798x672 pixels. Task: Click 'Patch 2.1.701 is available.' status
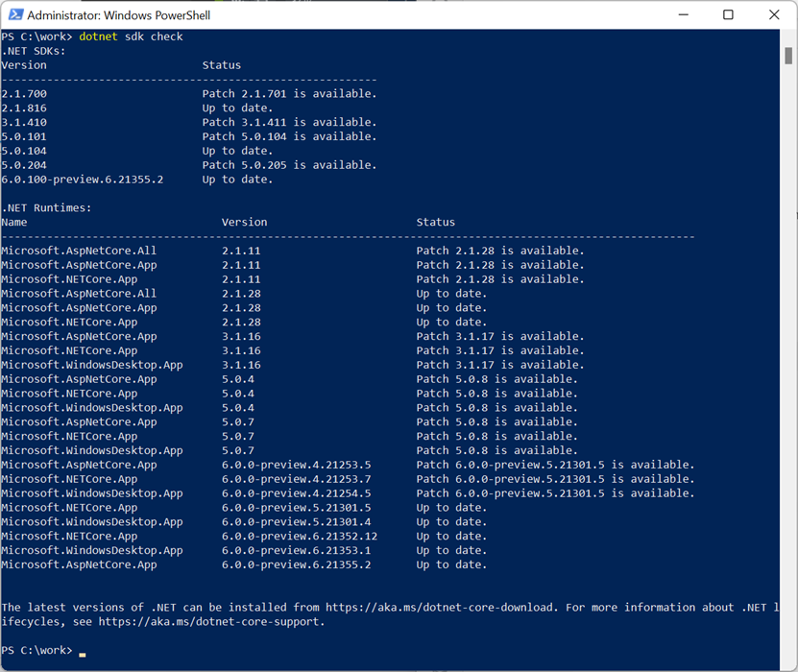coord(290,94)
